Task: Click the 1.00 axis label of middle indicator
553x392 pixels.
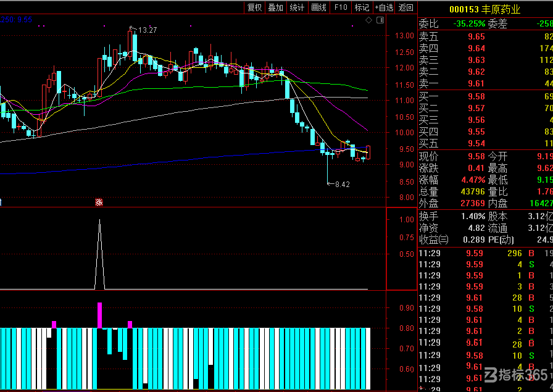Action: tap(406, 220)
